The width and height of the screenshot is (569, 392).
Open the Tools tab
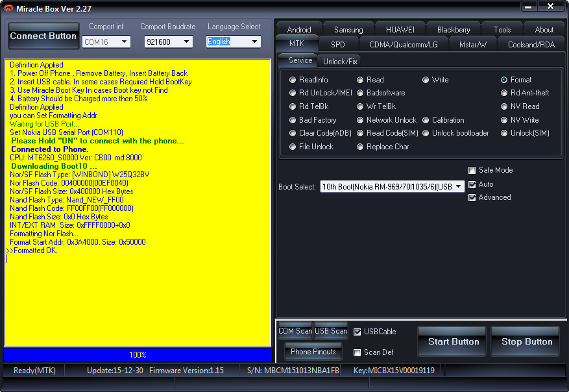tap(502, 30)
